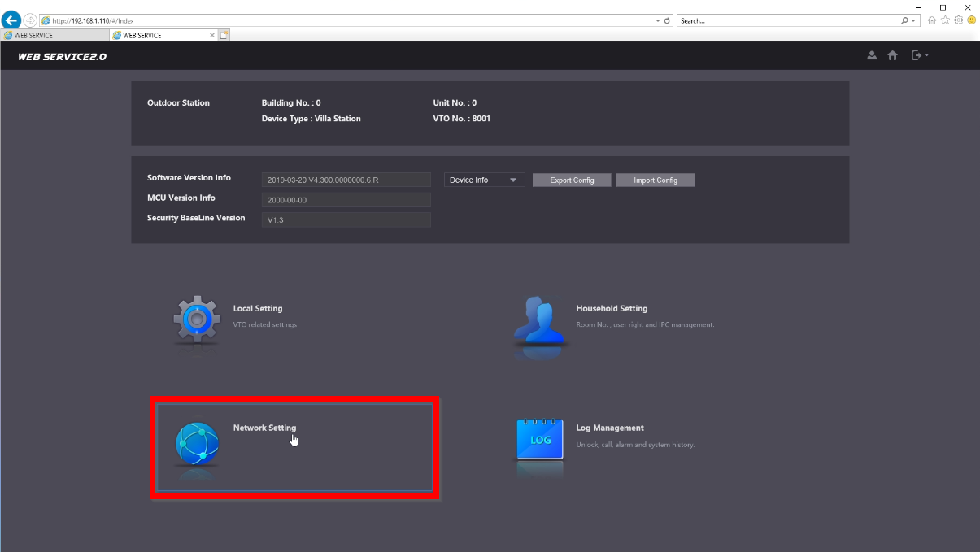Close the active WEB SERVICE tab
Viewport: 980px width, 552px height.
[x=212, y=35]
